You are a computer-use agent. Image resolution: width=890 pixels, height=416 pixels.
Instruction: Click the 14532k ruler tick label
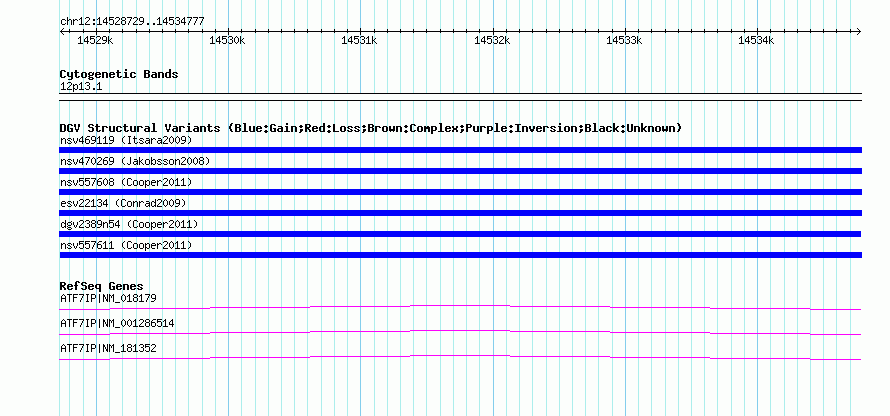coord(492,40)
